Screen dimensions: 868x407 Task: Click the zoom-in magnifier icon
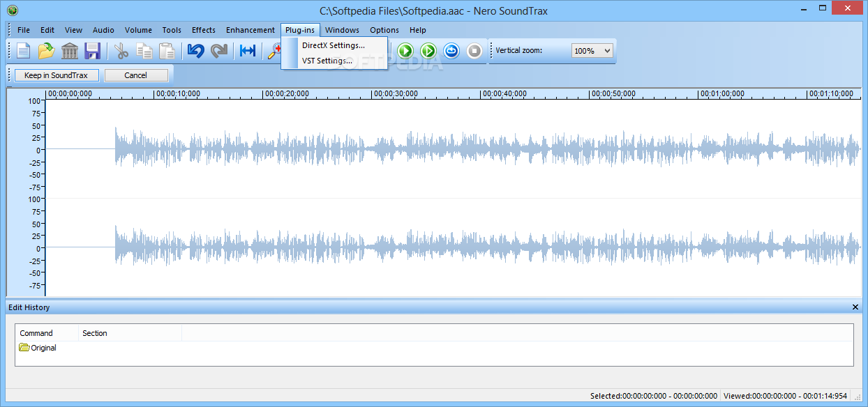point(274,51)
